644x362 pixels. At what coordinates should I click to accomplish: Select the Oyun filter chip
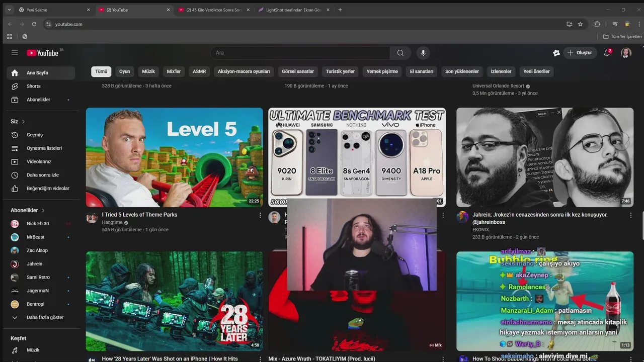(x=124, y=71)
